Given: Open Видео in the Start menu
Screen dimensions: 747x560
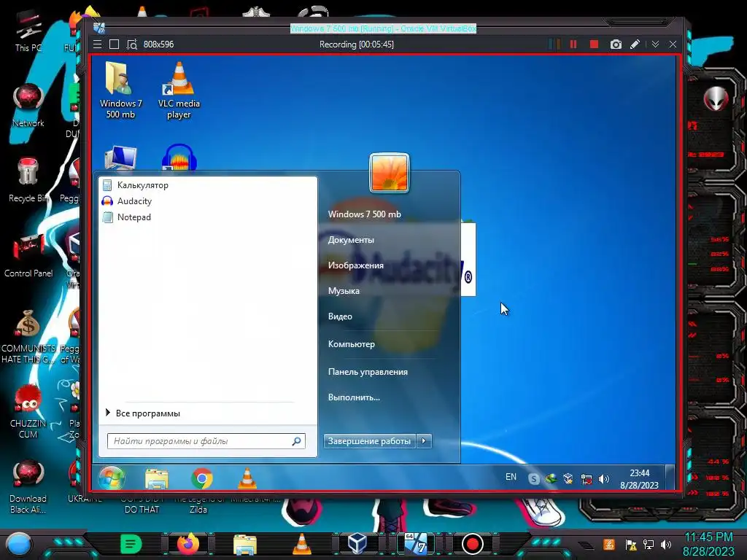Looking at the screenshot, I should pos(340,316).
